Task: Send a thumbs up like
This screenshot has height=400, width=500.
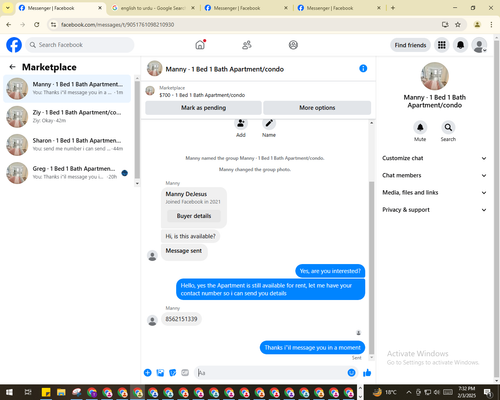Action: (367, 373)
